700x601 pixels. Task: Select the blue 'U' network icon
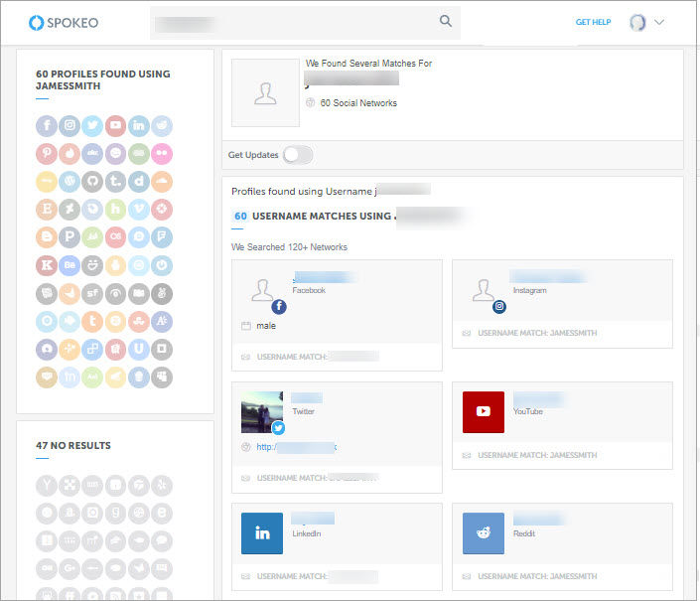139,349
